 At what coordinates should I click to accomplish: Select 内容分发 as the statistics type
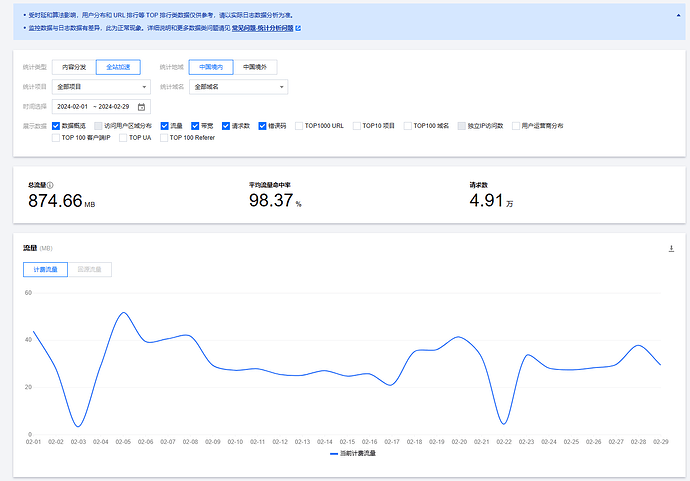(74, 67)
